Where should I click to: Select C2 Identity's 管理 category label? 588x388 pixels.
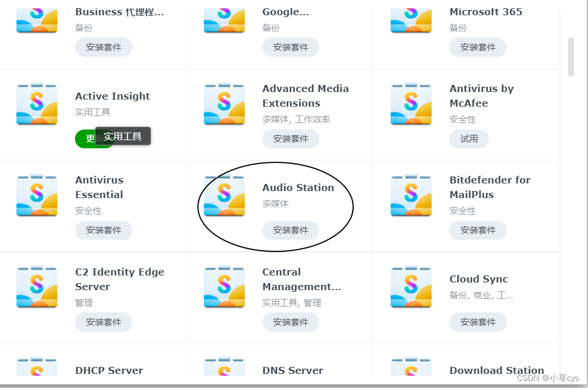(84, 303)
